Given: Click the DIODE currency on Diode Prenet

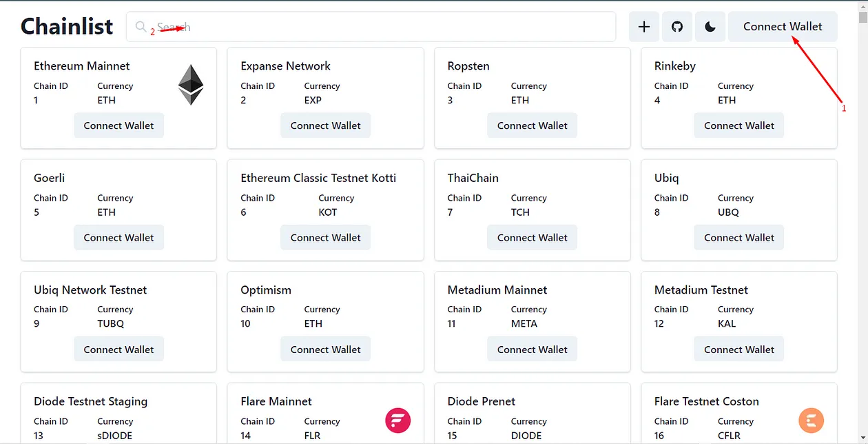Looking at the screenshot, I should point(526,436).
